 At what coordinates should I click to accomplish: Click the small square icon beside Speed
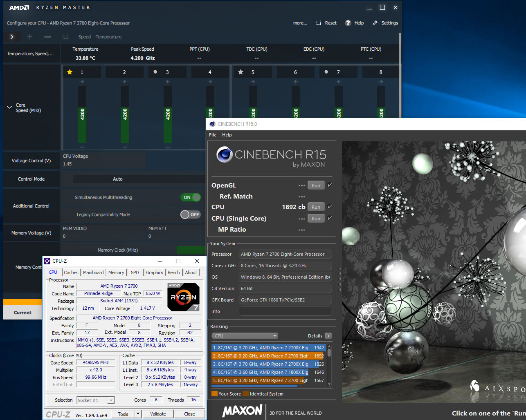[x=65, y=37]
